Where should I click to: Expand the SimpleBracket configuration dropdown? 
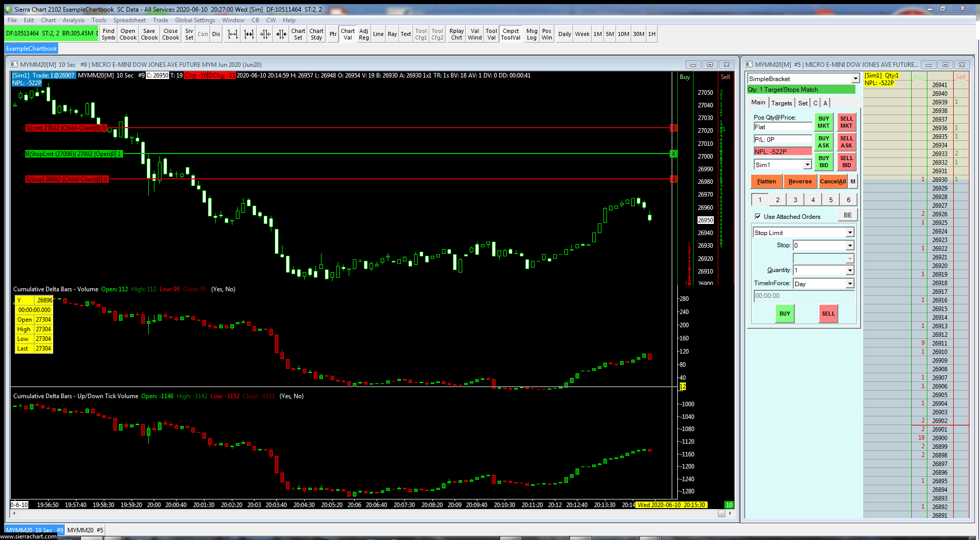[855, 79]
